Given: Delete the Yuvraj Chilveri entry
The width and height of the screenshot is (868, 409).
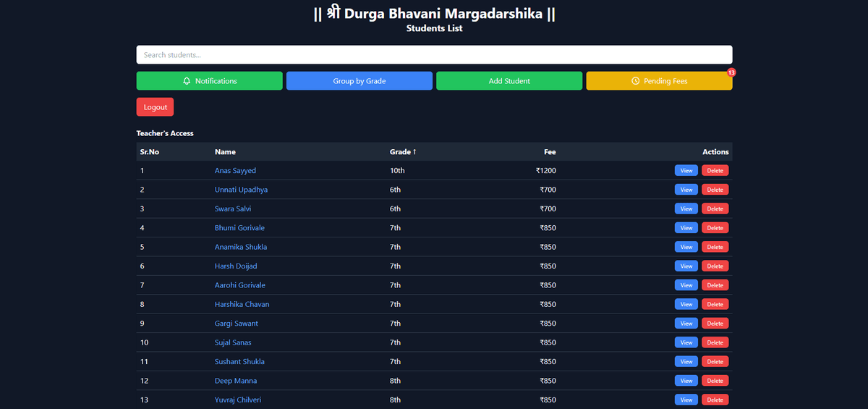Looking at the screenshot, I should click(715, 400).
